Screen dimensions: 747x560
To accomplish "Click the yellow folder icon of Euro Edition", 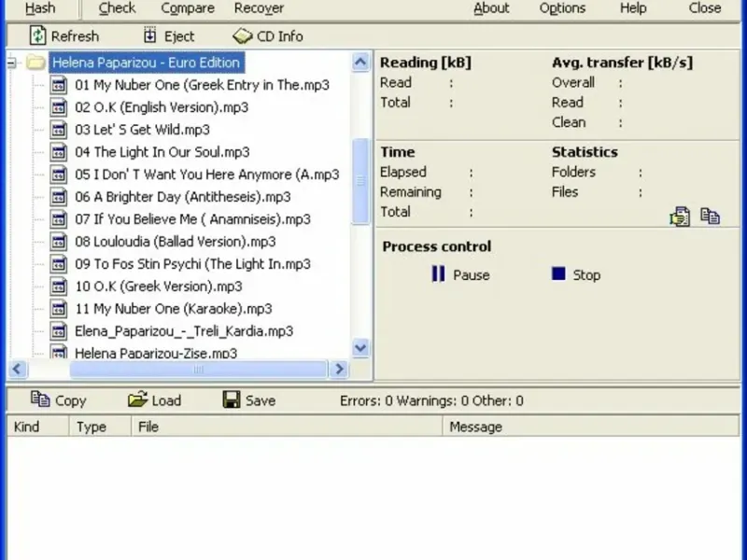I will coord(35,63).
